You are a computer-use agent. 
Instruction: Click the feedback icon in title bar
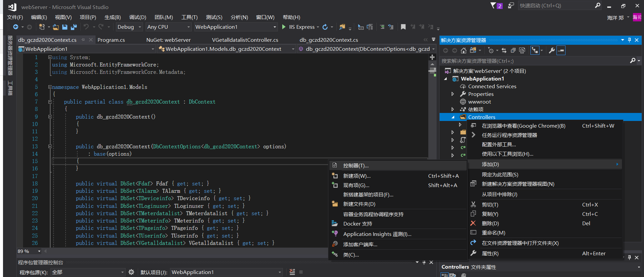pos(511,6)
